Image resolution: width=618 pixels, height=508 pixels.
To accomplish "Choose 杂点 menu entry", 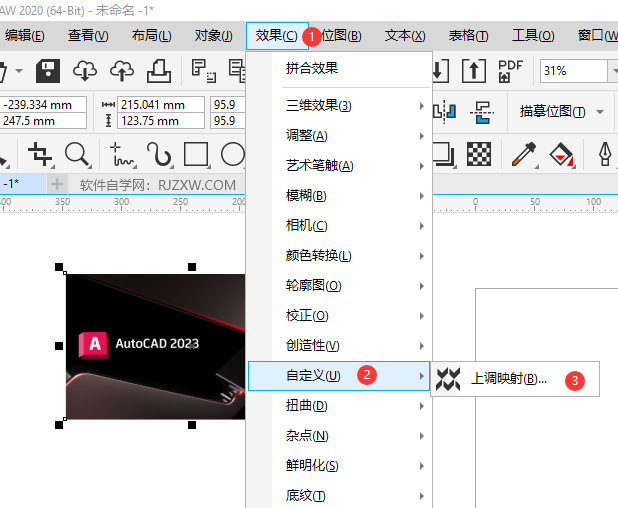I will (339, 435).
